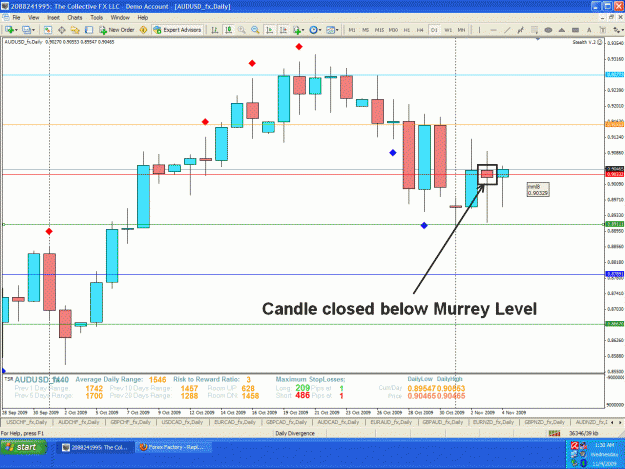Image resolution: width=625 pixels, height=469 pixels.
Task: Click chart tabs right scroll arrow
Action: (620, 422)
